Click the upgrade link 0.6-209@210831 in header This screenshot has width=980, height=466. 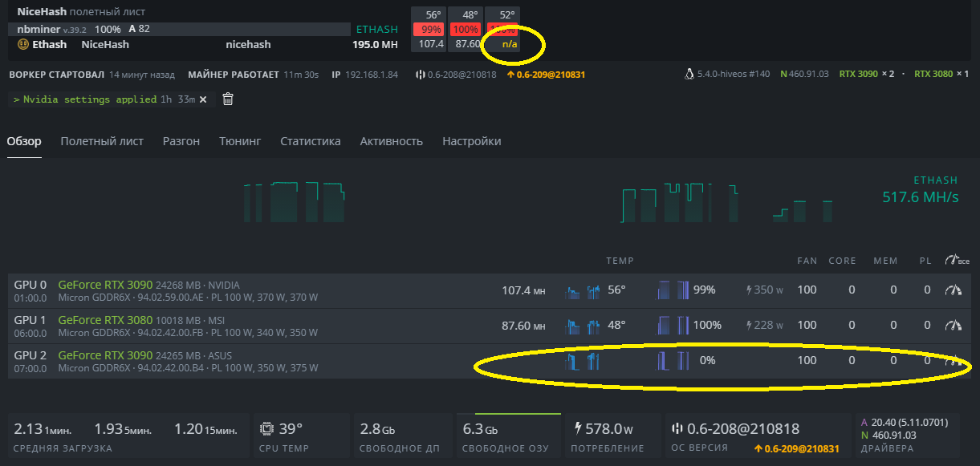coord(547,75)
